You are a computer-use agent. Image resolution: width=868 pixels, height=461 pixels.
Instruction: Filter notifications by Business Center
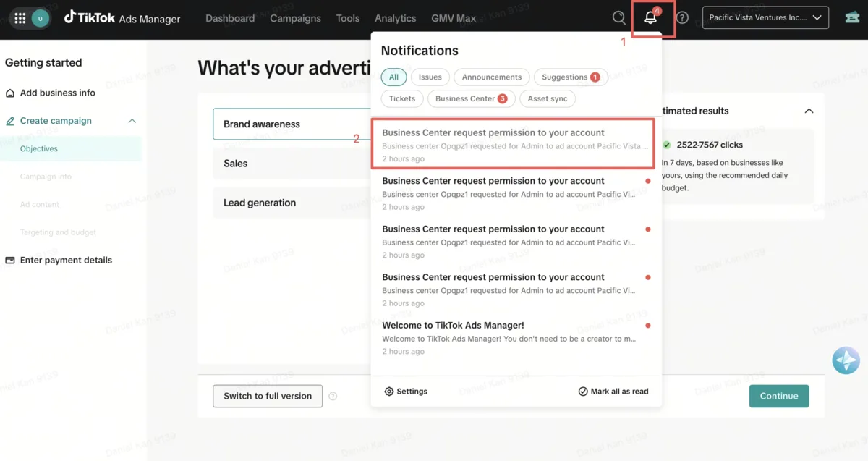pos(471,98)
